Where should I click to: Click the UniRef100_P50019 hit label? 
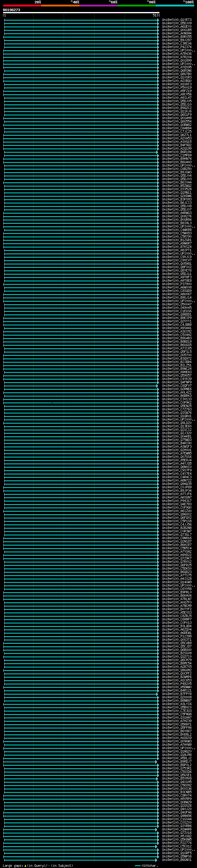[177, 88]
